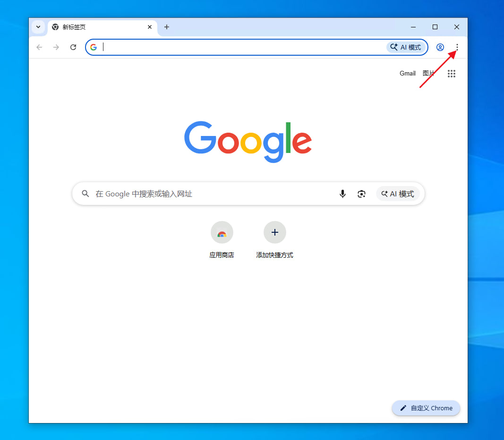
Task: Reload the page with refresh icon
Action: click(73, 47)
